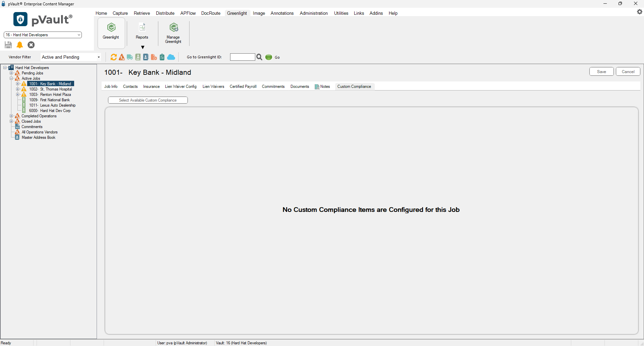The width and height of the screenshot is (644, 346).
Task: Click the green truck toolbar icon
Action: (130, 57)
